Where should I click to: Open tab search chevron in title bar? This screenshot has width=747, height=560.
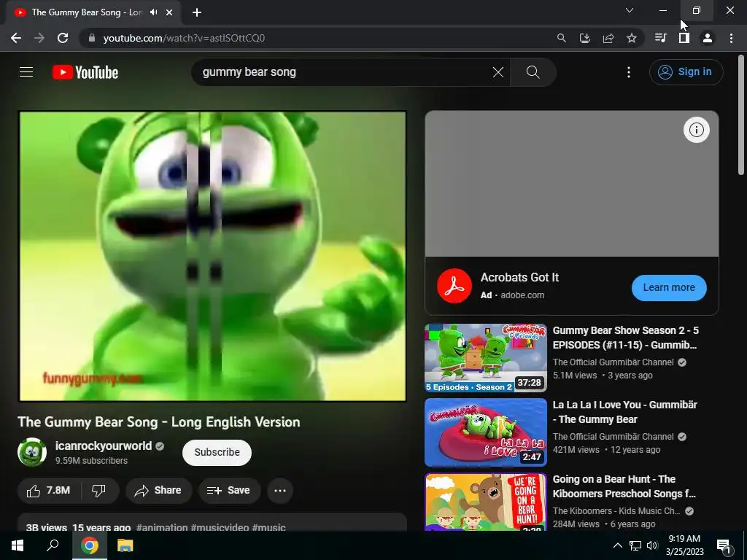(630, 10)
